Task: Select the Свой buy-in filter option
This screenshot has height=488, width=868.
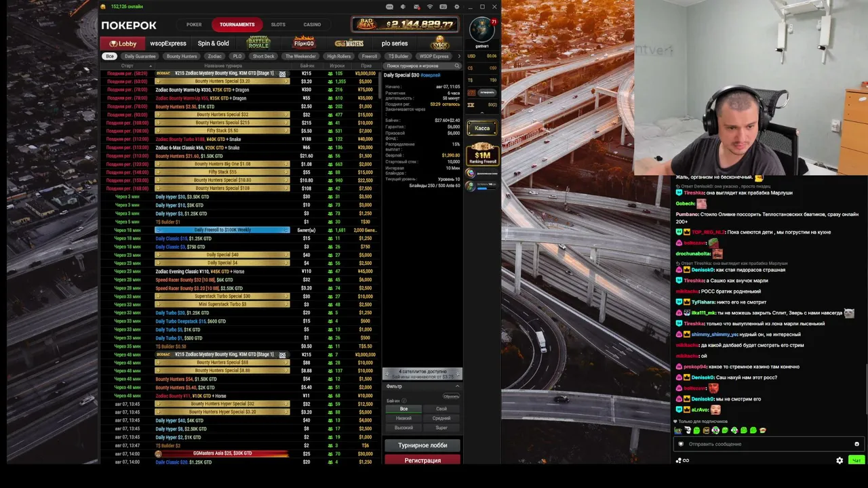Action: coord(441,409)
